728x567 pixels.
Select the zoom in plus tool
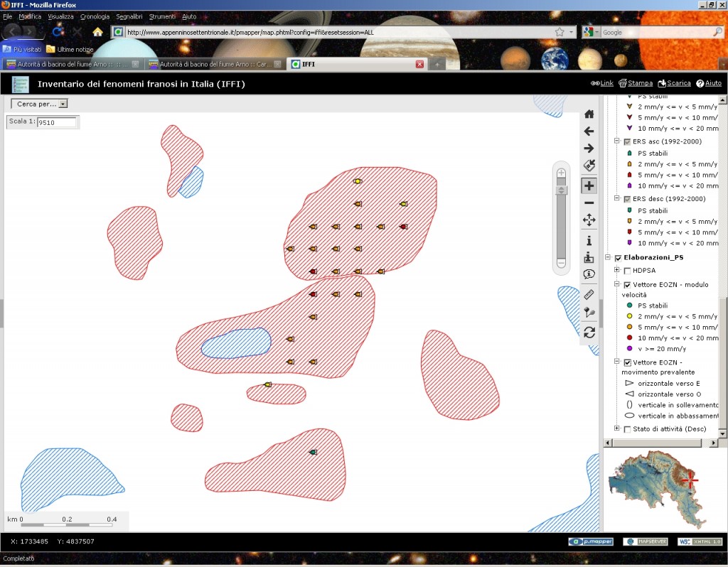[x=589, y=186]
